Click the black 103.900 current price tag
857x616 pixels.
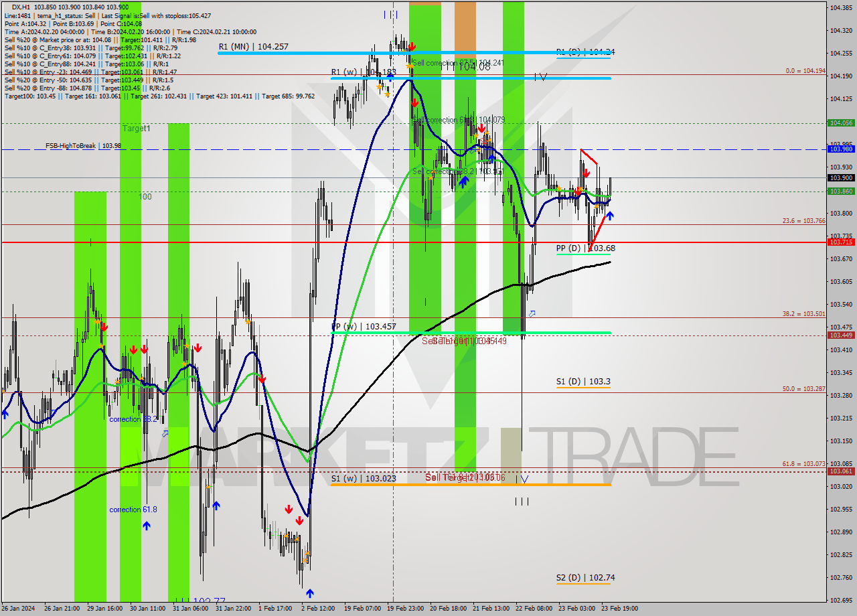[x=841, y=177]
